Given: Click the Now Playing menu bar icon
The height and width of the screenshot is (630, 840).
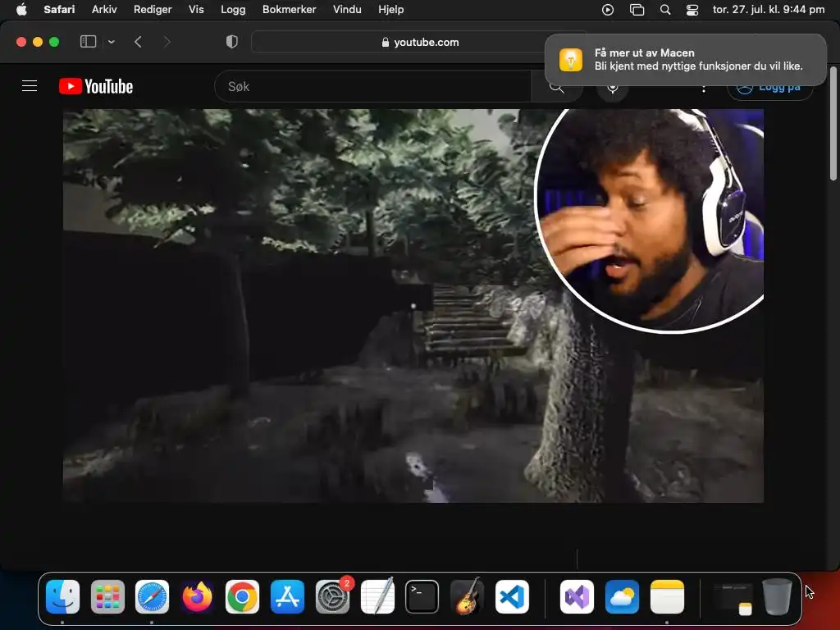Looking at the screenshot, I should (608, 10).
